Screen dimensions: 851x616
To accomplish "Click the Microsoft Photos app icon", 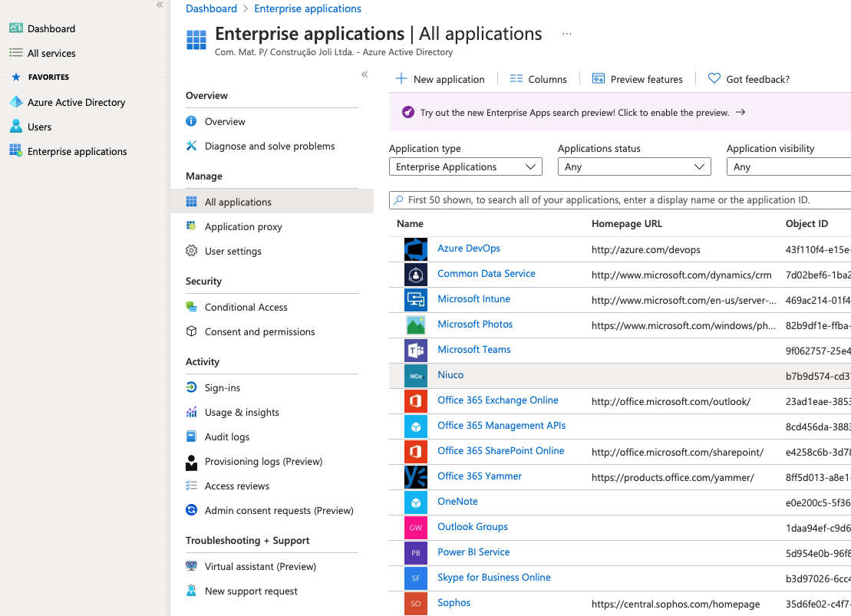I will click(x=416, y=325).
